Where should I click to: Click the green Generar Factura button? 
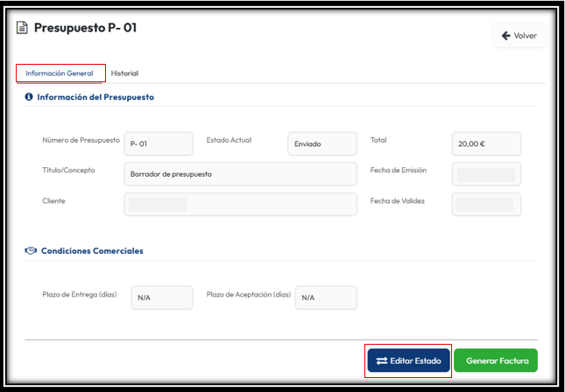495,360
